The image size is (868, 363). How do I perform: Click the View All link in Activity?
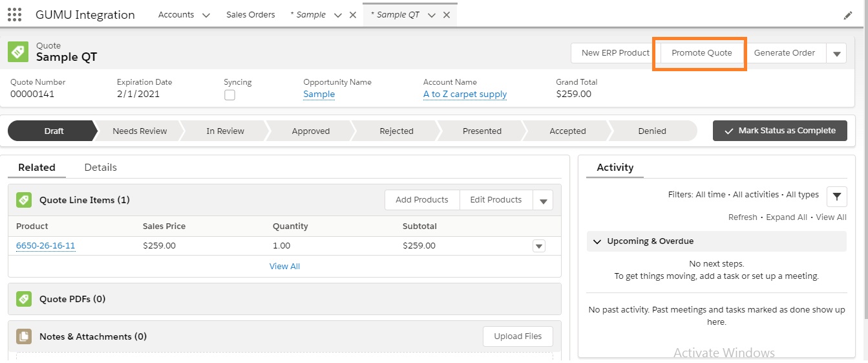[831, 217]
